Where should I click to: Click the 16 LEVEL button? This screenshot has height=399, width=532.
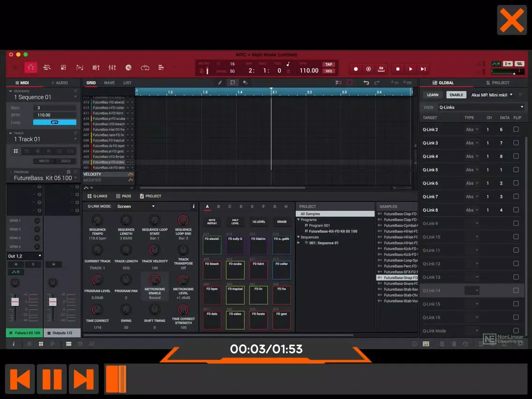point(259,222)
